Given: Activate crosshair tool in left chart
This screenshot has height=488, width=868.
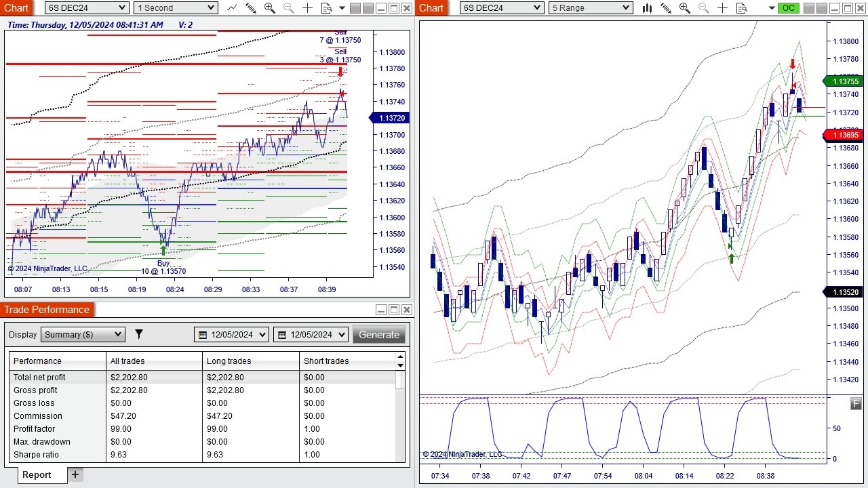Looking at the screenshot, I should [x=307, y=7].
